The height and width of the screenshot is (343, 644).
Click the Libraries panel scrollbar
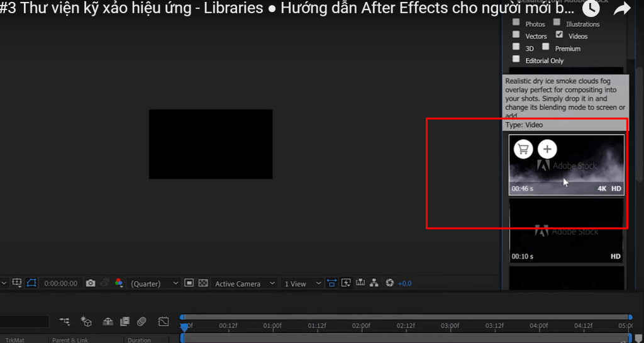click(640, 123)
